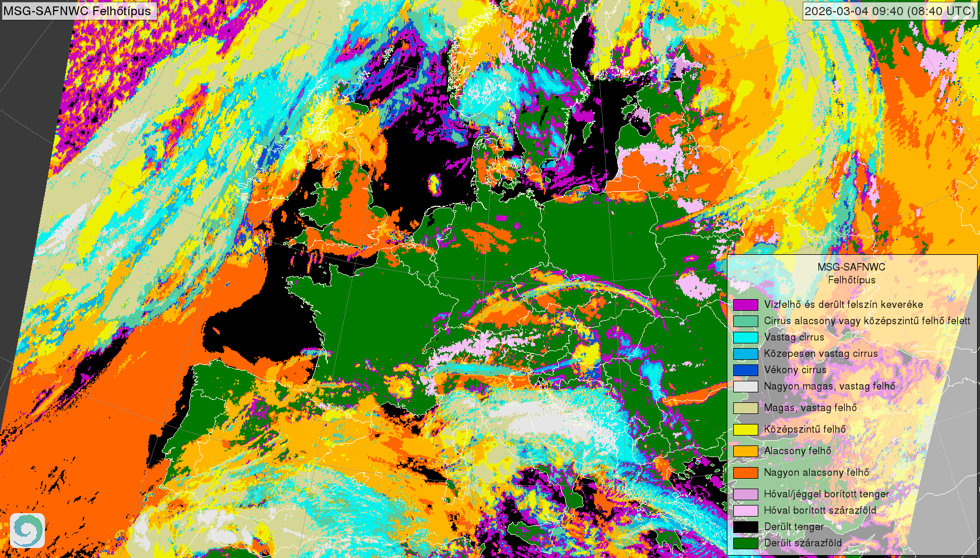Choose the dark blue Vékony cirrus swatch

745,370
